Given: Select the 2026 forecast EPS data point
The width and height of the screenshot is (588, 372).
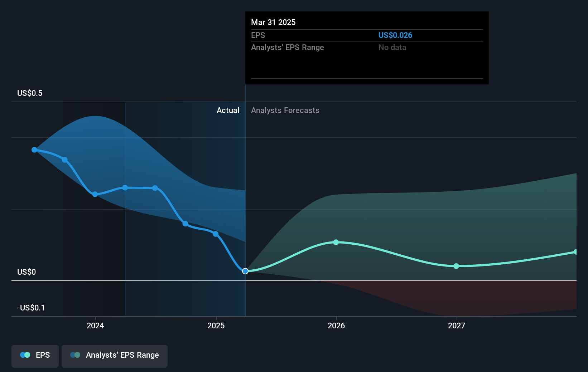Looking at the screenshot, I should [336, 242].
